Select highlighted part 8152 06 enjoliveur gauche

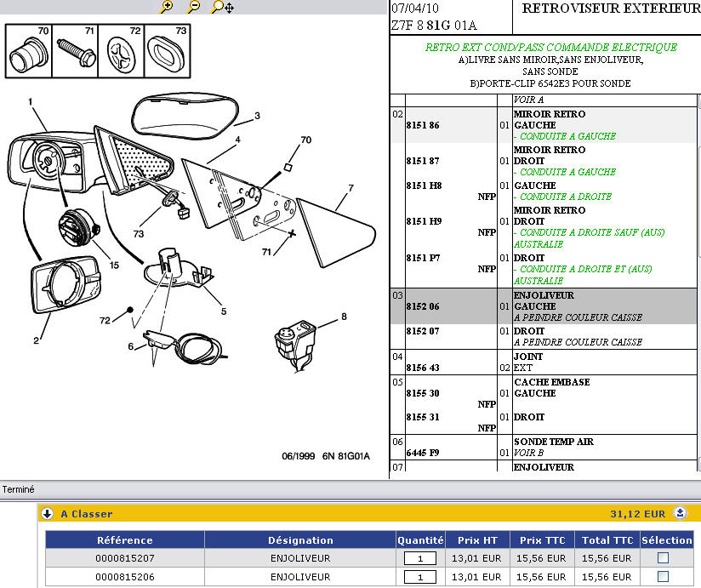[423, 306]
